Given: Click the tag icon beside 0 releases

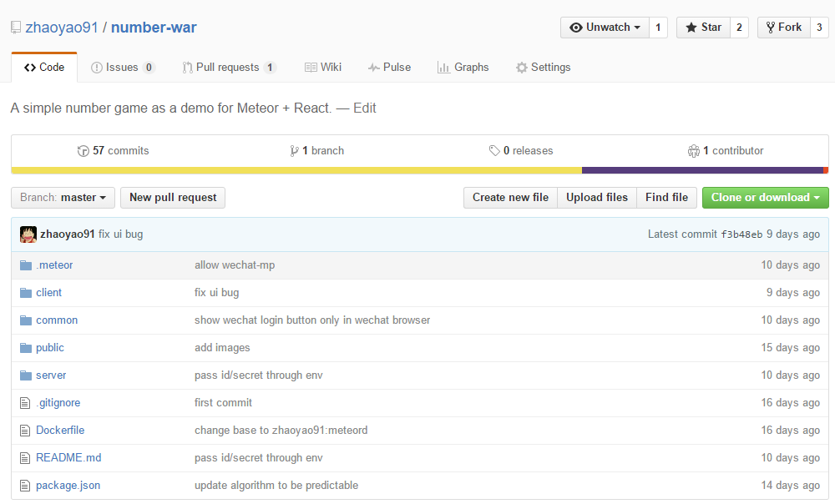Looking at the screenshot, I should pos(494,151).
